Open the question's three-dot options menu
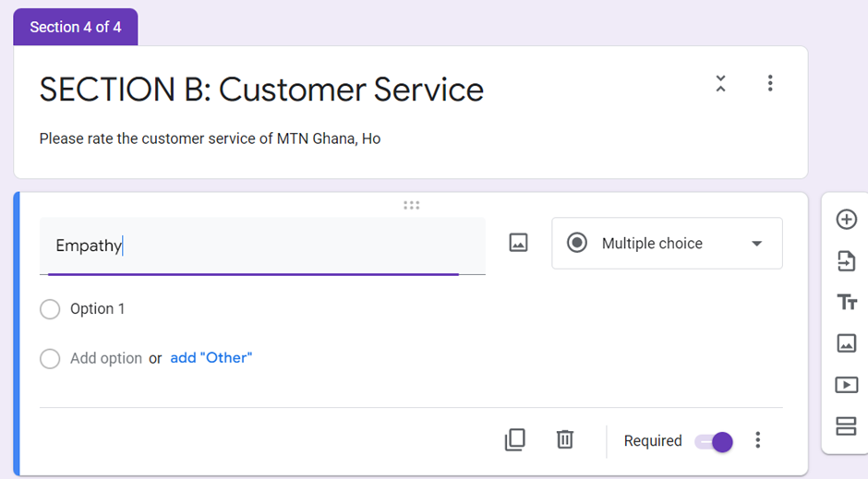Viewport: 868px width, 479px height. coord(758,440)
